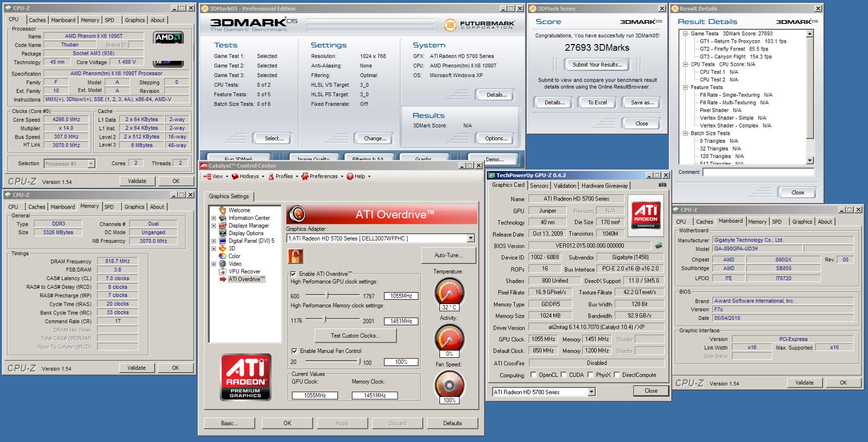The width and height of the screenshot is (868, 442).
Task: Click the Color wheel icon in Catalyst tree
Action: coord(222,256)
